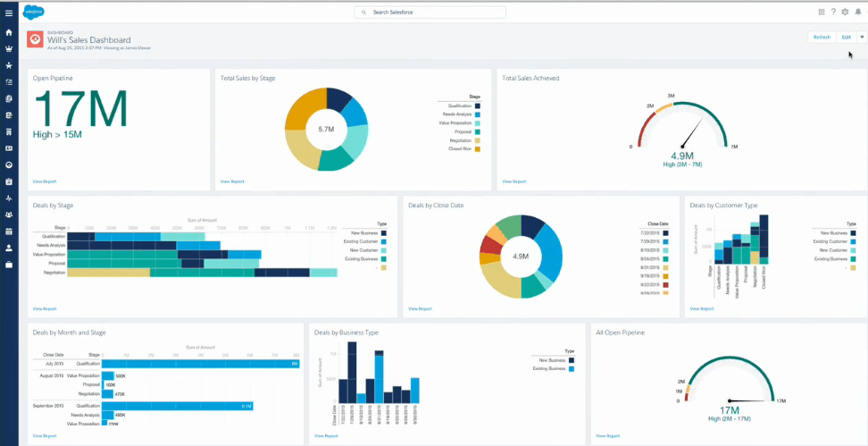
Task: Open the stacked files icon in sidebar
Action: pyautogui.click(x=9, y=98)
